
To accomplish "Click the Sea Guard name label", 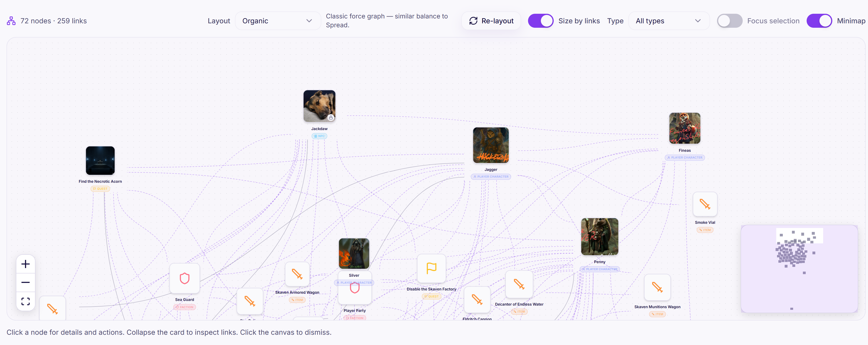I will (x=184, y=300).
